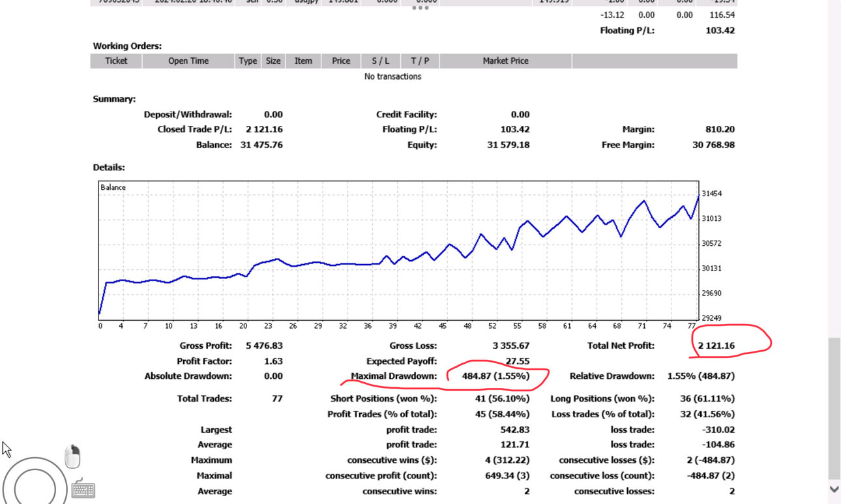Click the Item column header
This screenshot has width=841, height=504.
click(x=303, y=61)
